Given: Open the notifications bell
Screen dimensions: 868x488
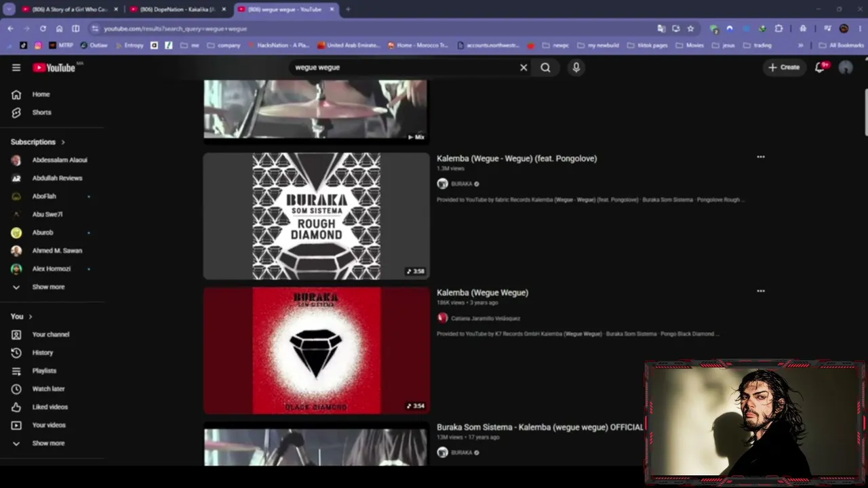Looking at the screenshot, I should (820, 68).
